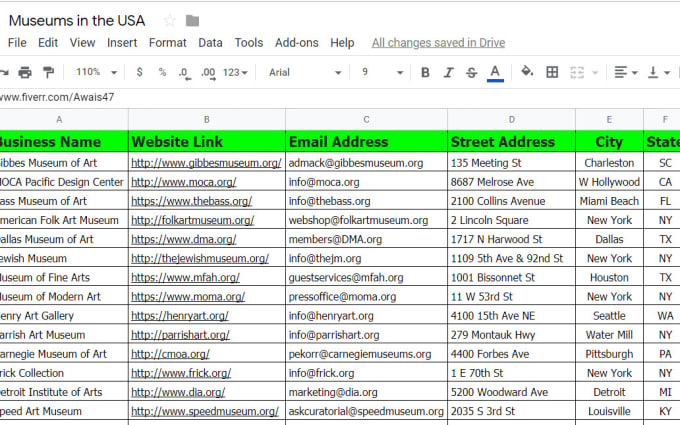Viewport: 680px width, 425px height.
Task: Select the Seattle city cell
Action: tap(609, 316)
